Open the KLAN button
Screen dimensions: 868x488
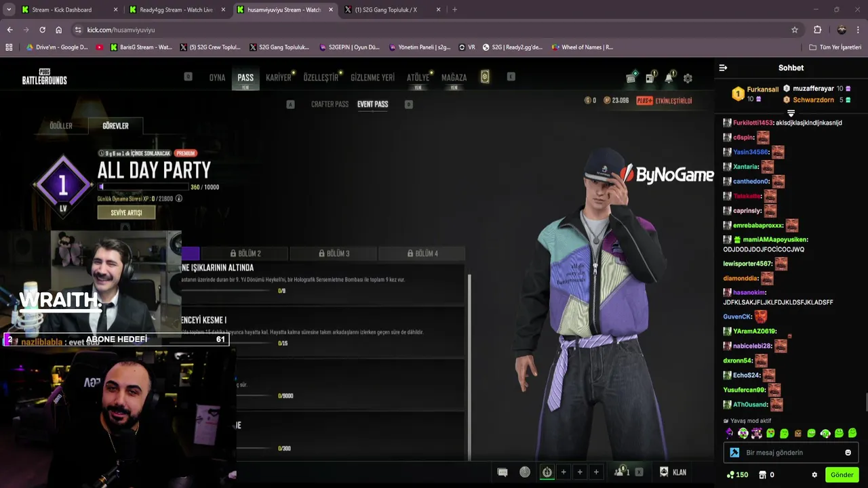[673, 472]
